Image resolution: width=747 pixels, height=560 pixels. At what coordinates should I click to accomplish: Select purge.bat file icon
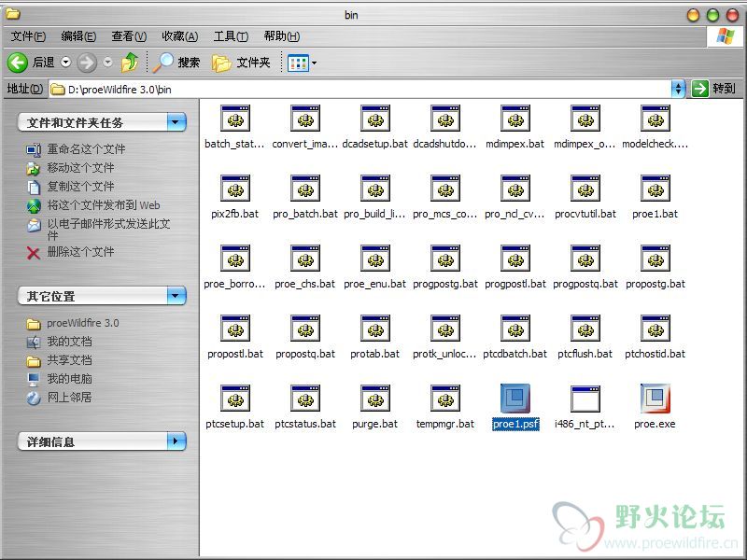(375, 399)
